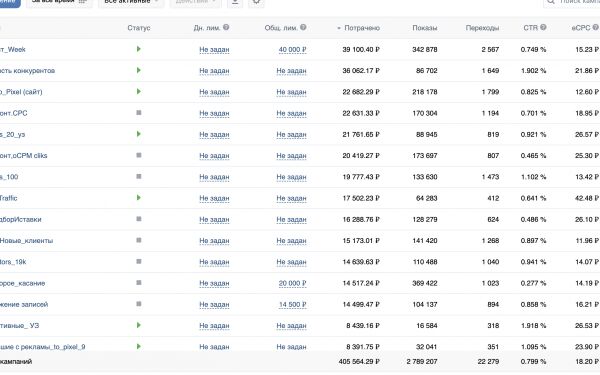Open help tooltip icon next to Дн. лим.
The width and height of the screenshot is (600, 375).
click(x=226, y=27)
